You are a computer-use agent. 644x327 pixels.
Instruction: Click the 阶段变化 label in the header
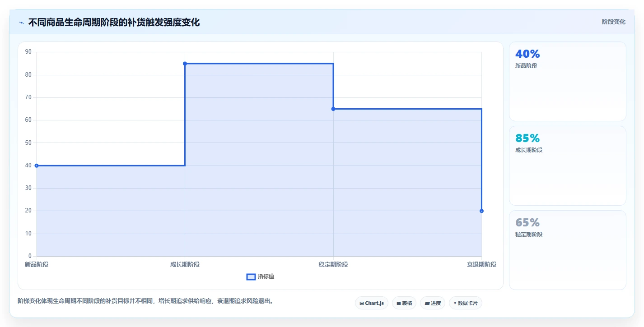tap(614, 22)
